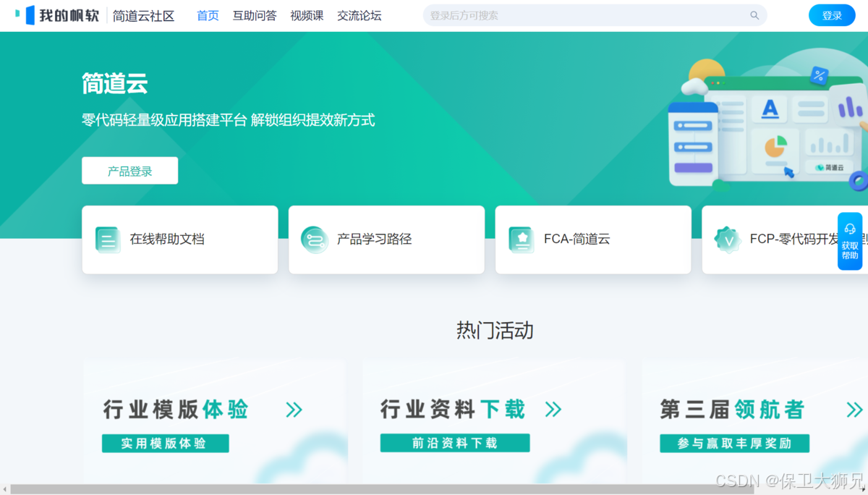Click 简道云社区 site title
This screenshot has width=868, height=495.
pos(143,15)
